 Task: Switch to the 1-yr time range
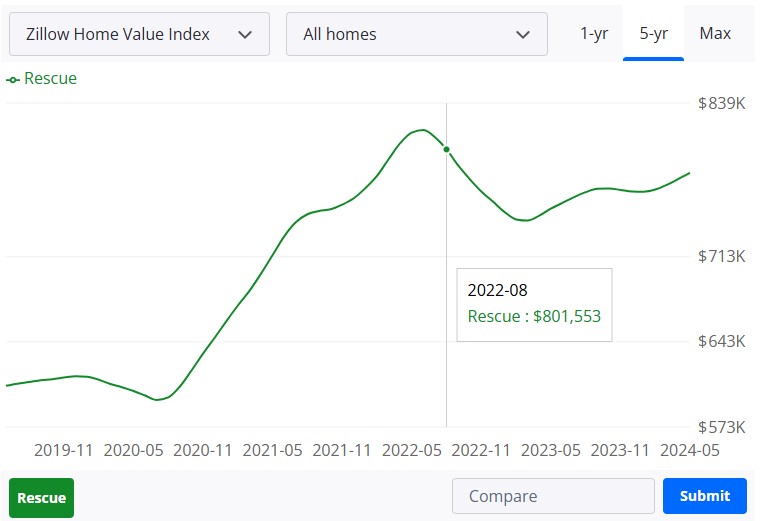(x=594, y=34)
